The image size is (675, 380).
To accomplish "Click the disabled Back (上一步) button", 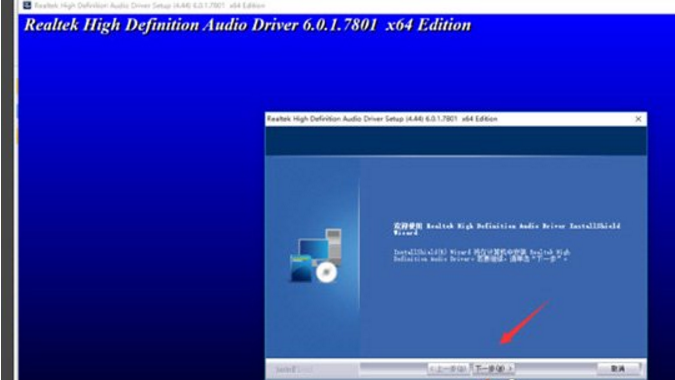I will tap(449, 369).
